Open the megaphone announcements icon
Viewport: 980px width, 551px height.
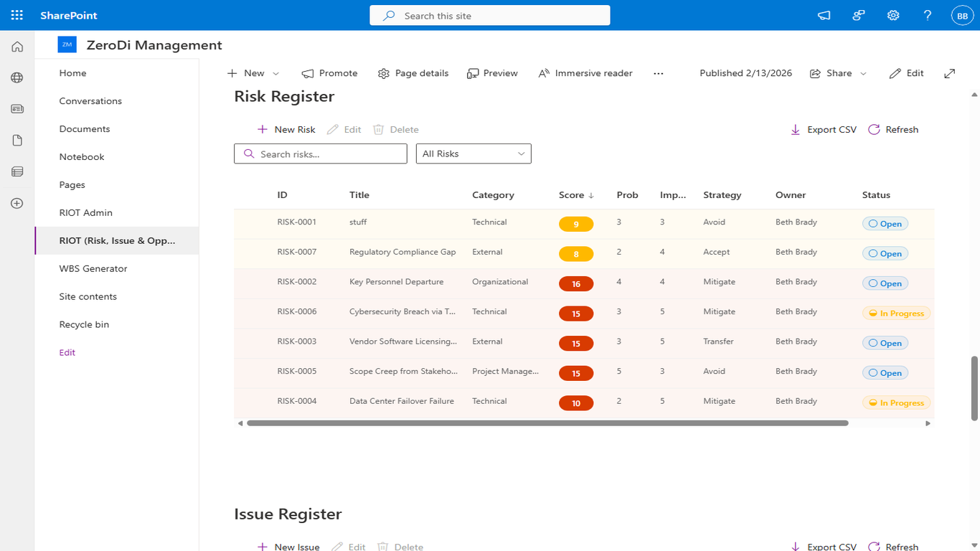click(824, 15)
